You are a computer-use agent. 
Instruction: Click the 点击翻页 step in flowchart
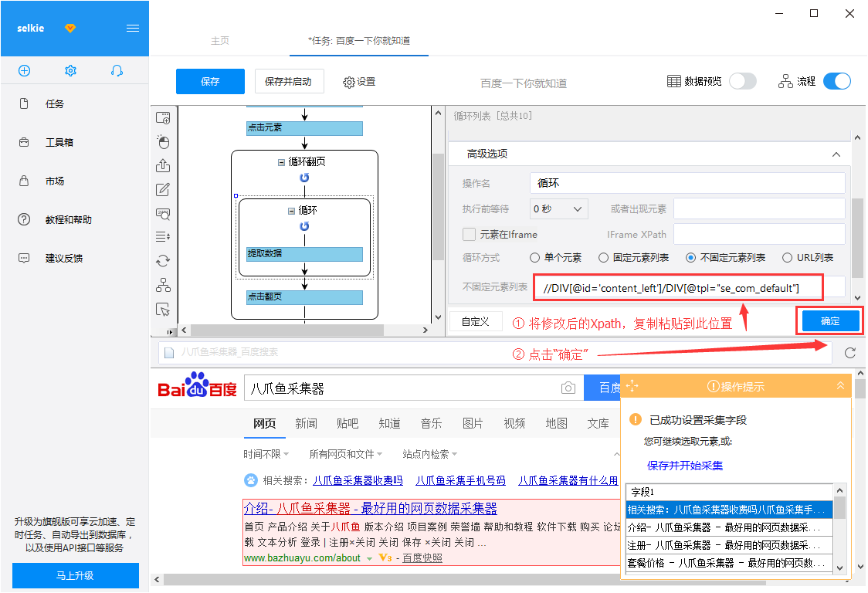(304, 297)
